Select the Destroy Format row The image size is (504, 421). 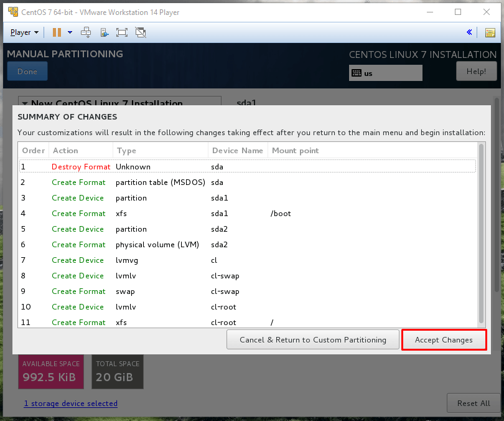coord(248,167)
